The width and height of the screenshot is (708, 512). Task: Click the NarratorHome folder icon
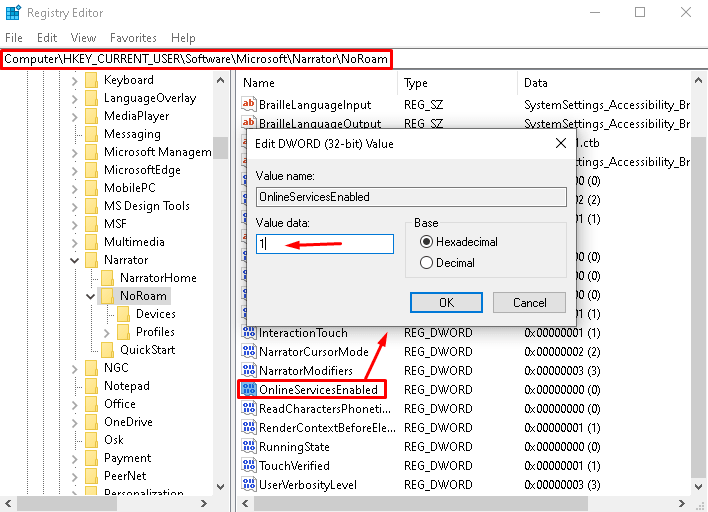(107, 278)
